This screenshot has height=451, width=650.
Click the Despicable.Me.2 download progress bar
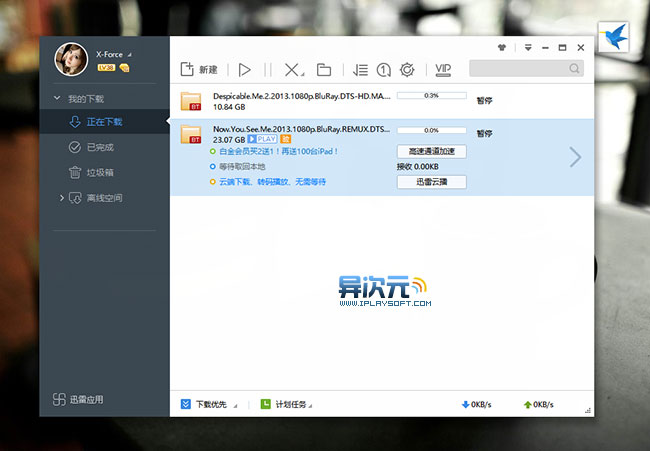click(432, 96)
